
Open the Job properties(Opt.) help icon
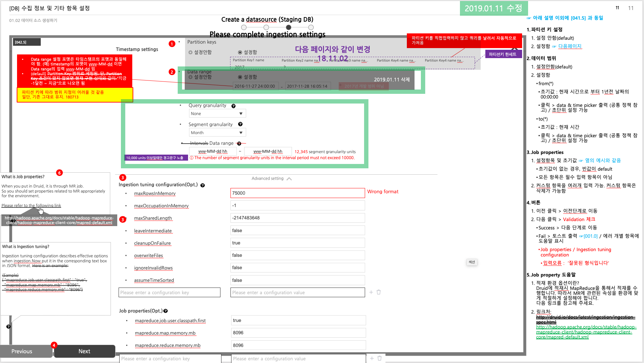click(165, 311)
